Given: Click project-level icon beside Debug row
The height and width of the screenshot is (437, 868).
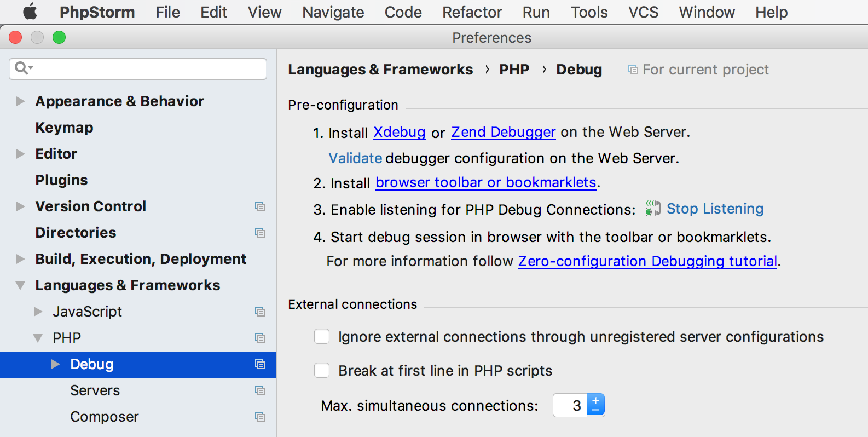Looking at the screenshot, I should click(260, 364).
